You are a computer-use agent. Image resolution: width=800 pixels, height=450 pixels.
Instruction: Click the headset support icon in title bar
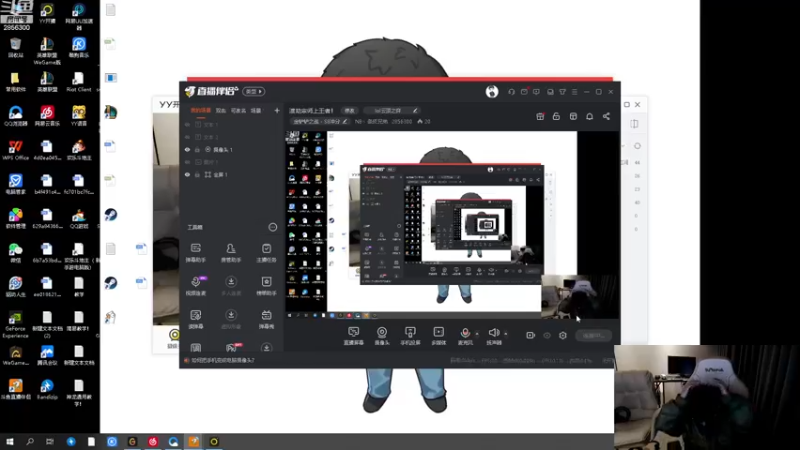point(511,92)
